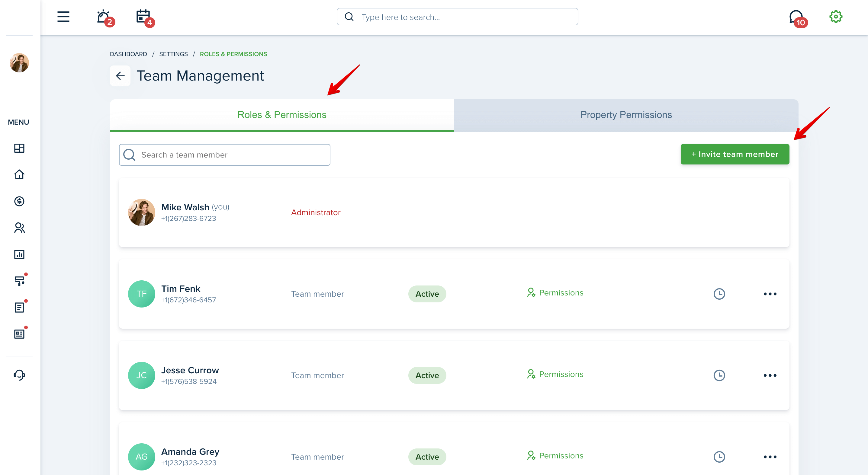Open the people contacts sidebar icon
The height and width of the screenshot is (475, 868).
click(x=19, y=228)
